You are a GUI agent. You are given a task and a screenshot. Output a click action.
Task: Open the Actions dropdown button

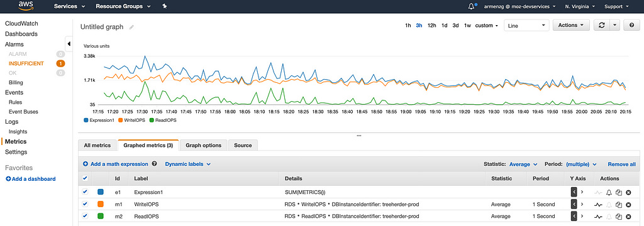[571, 26]
